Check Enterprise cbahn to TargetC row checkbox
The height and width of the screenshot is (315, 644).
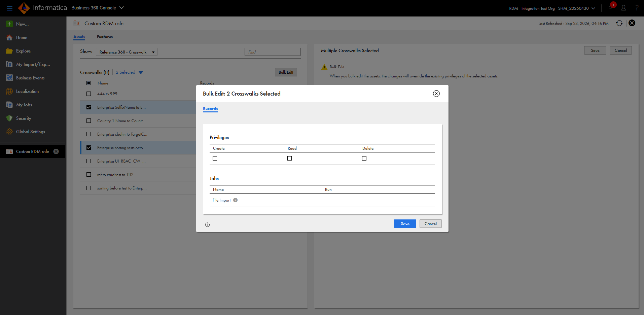point(89,134)
